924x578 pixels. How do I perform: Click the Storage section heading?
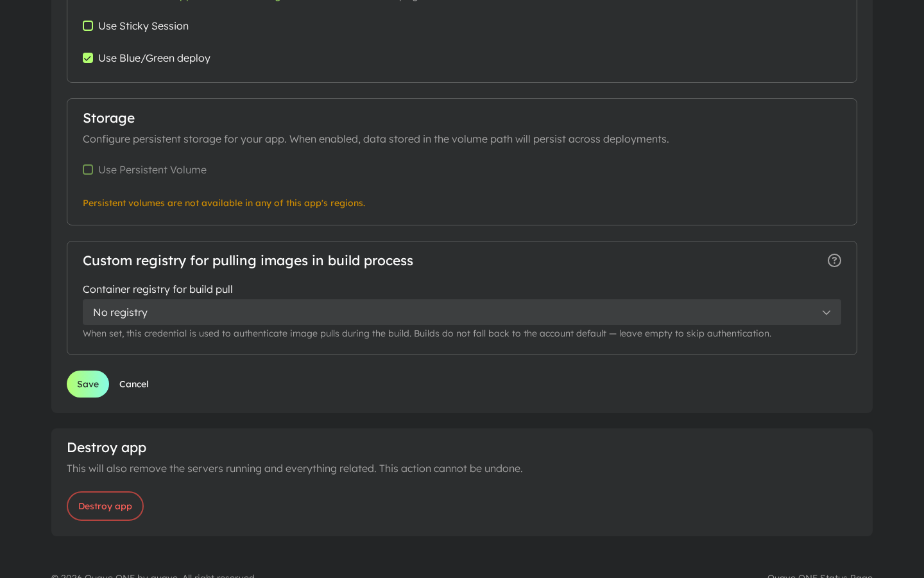108,118
